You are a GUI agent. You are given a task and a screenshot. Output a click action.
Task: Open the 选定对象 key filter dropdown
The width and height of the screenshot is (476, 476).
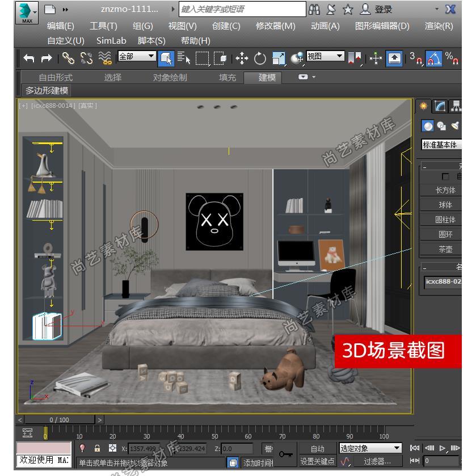pos(370,448)
